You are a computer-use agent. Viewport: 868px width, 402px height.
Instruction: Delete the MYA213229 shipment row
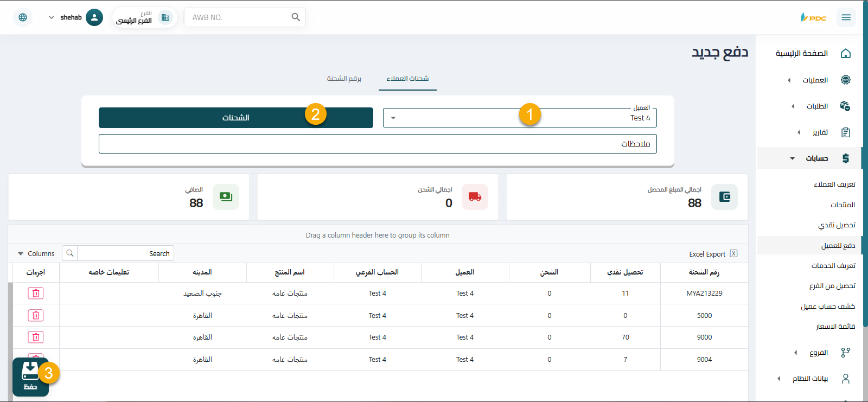tap(36, 293)
